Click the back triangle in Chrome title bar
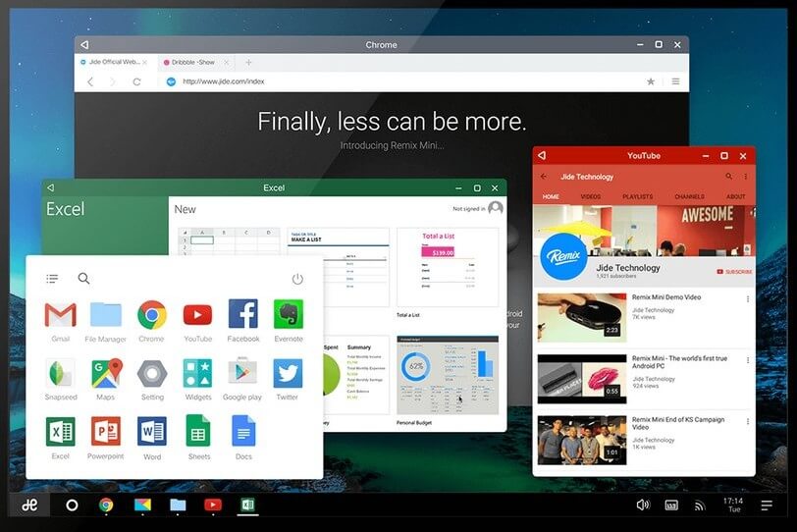 tap(84, 45)
